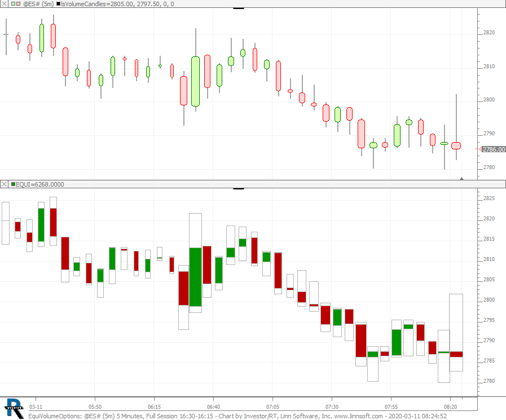
Task: Click the 2815 price label in EQUI pane
Action: (x=489, y=239)
